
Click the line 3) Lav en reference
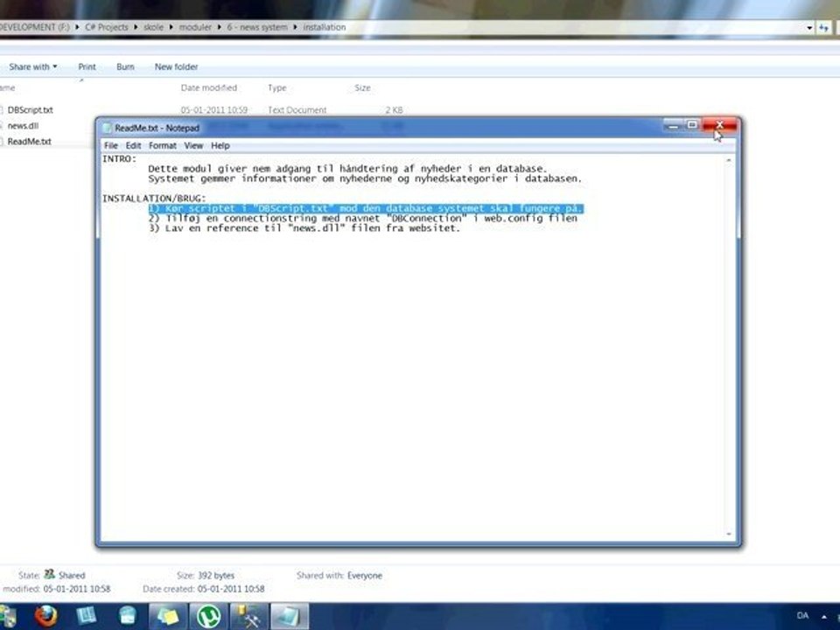click(x=304, y=228)
